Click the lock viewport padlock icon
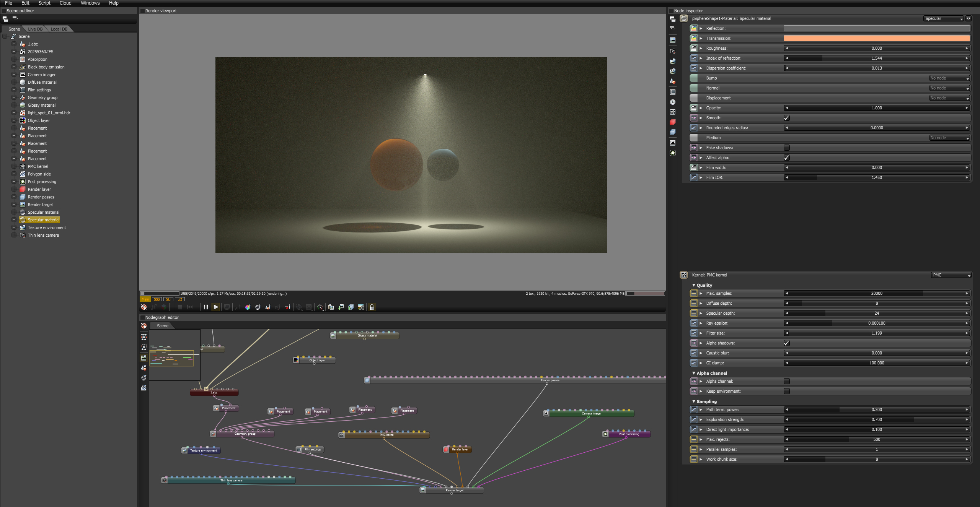This screenshot has width=980, height=507. tap(372, 307)
